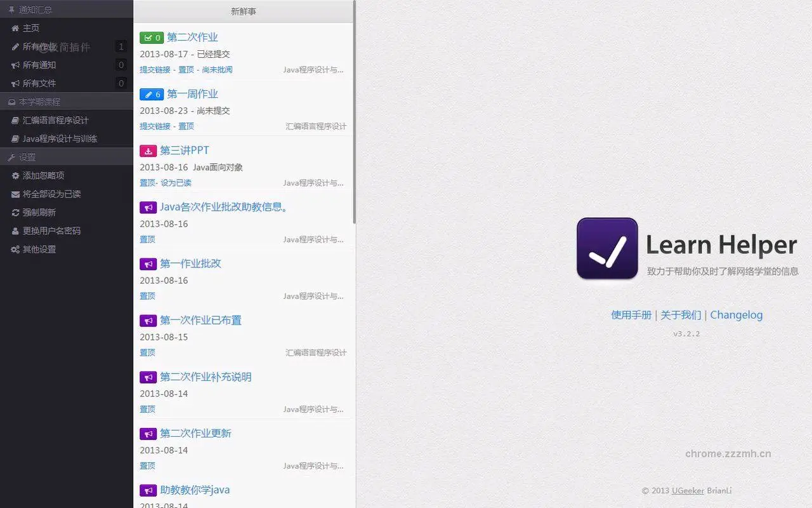Open the Changelog link
This screenshot has height=508, width=812.
[x=736, y=315]
